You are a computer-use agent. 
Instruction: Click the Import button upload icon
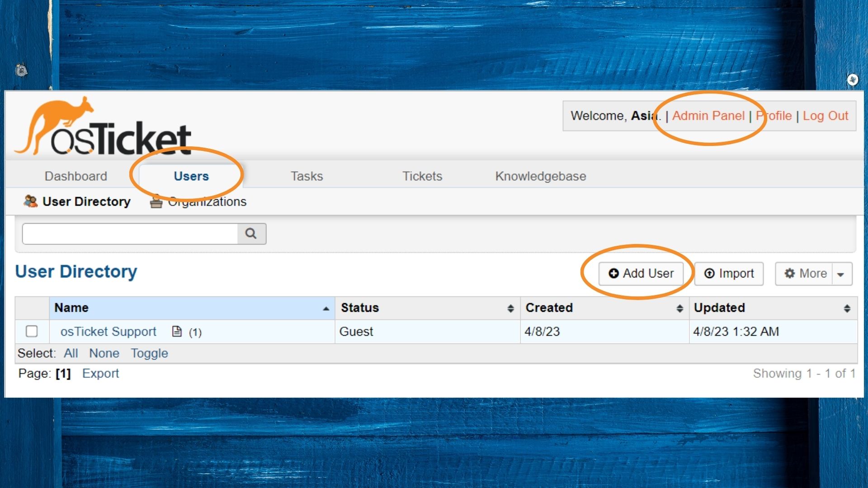click(709, 273)
